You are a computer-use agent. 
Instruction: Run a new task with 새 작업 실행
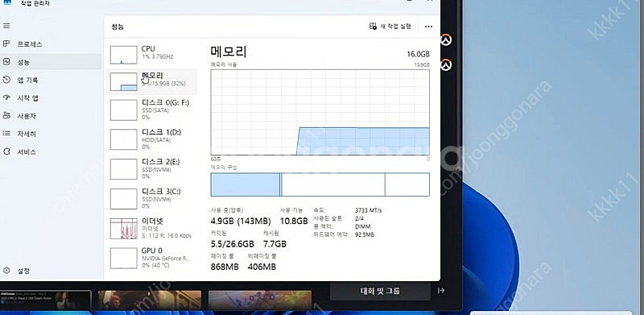click(390, 27)
